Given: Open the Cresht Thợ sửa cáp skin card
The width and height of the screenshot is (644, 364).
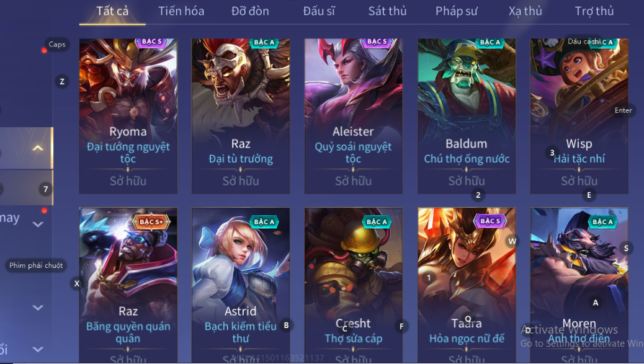Looking at the screenshot, I should pyautogui.click(x=353, y=285).
